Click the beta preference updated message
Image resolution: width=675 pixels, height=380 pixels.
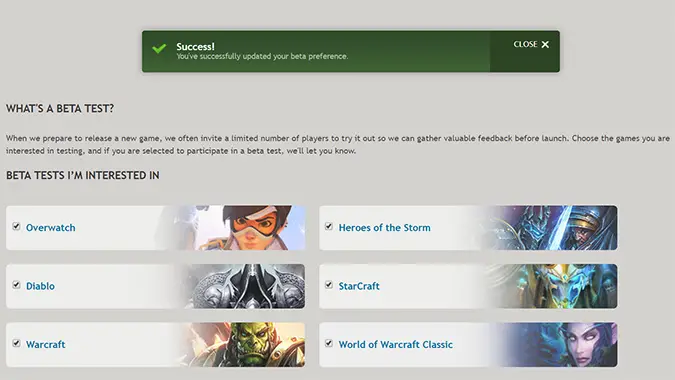coord(262,56)
